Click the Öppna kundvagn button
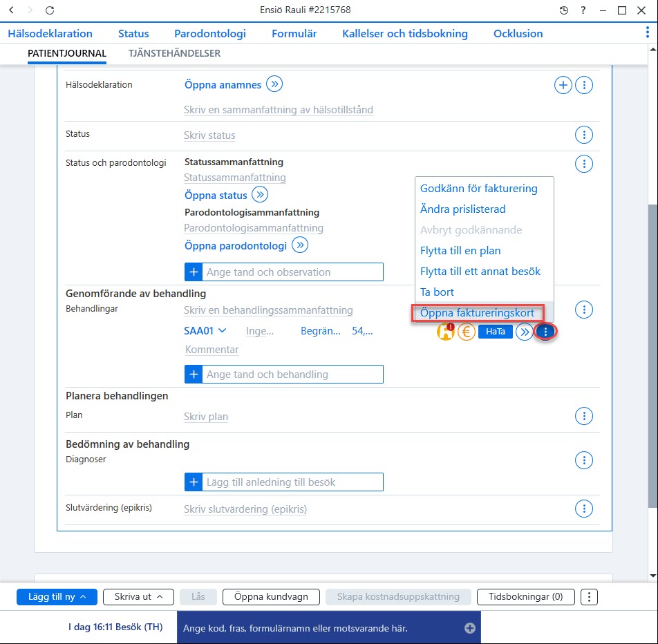 pyautogui.click(x=271, y=596)
